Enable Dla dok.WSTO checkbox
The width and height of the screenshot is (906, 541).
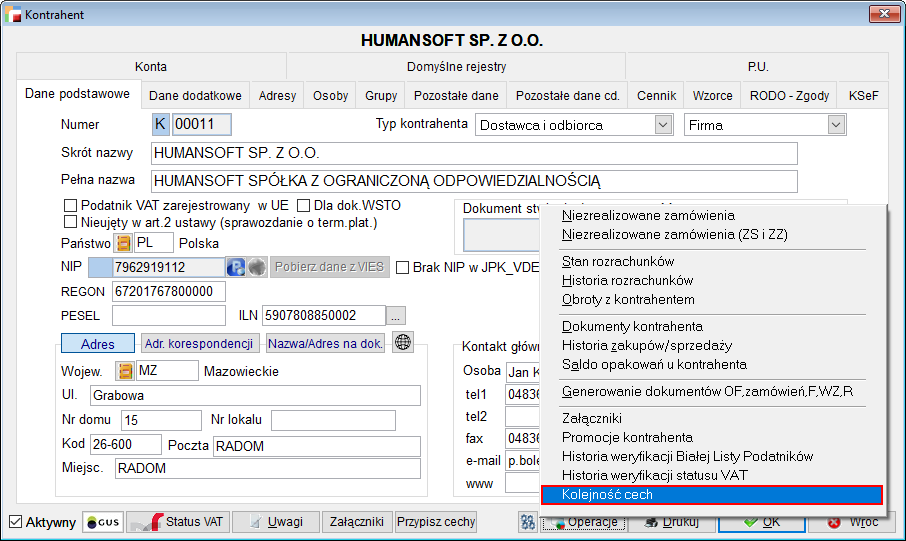(303, 206)
